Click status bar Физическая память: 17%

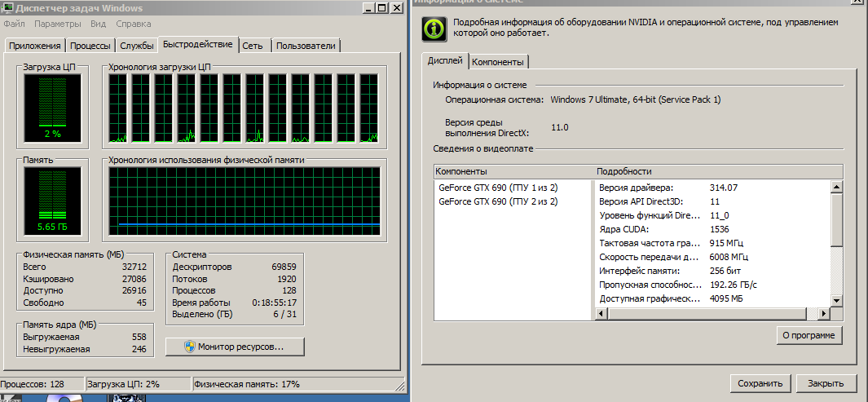coord(299,384)
